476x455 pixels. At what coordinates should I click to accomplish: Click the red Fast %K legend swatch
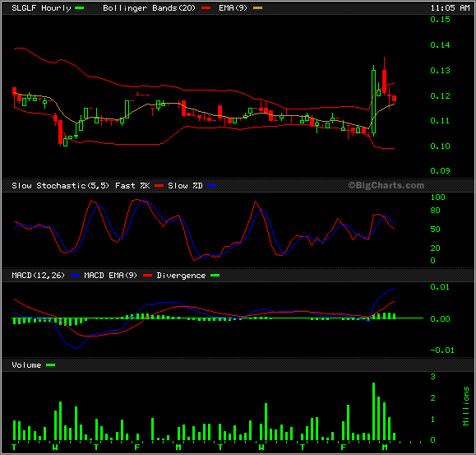point(159,186)
